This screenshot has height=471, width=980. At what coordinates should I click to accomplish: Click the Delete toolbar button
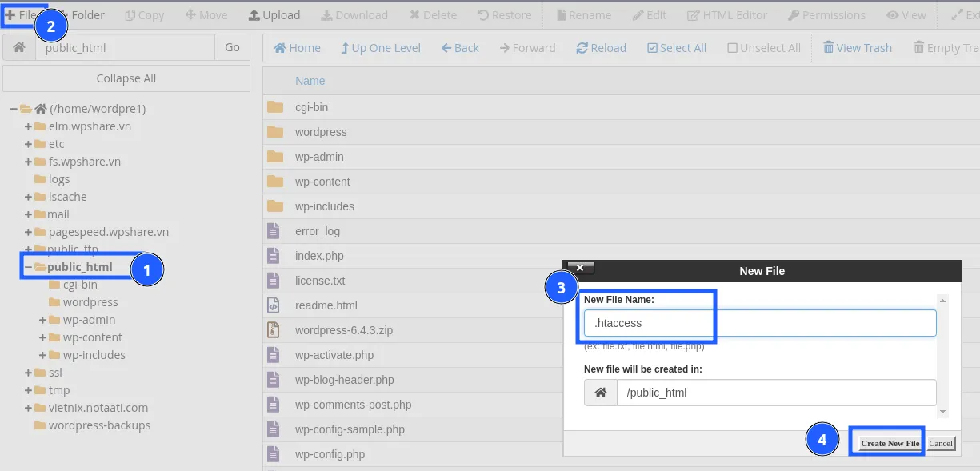[433, 15]
